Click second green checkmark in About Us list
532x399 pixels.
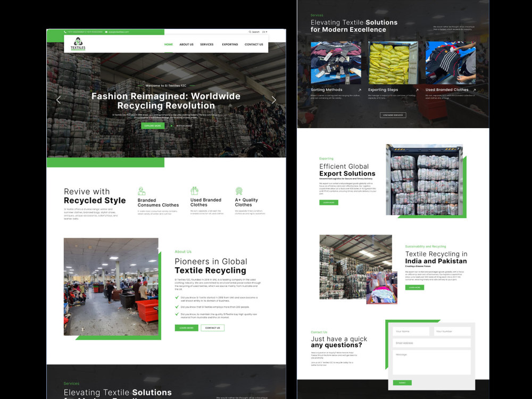[177, 307]
